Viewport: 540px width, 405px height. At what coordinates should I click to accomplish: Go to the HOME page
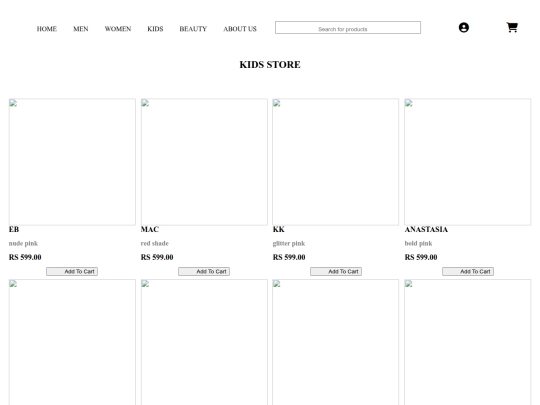point(47,29)
